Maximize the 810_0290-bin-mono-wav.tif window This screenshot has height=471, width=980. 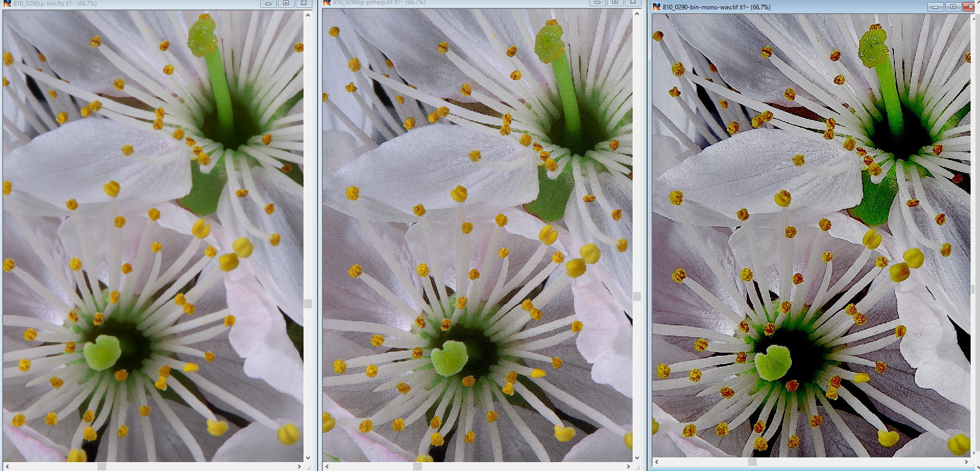(x=953, y=7)
